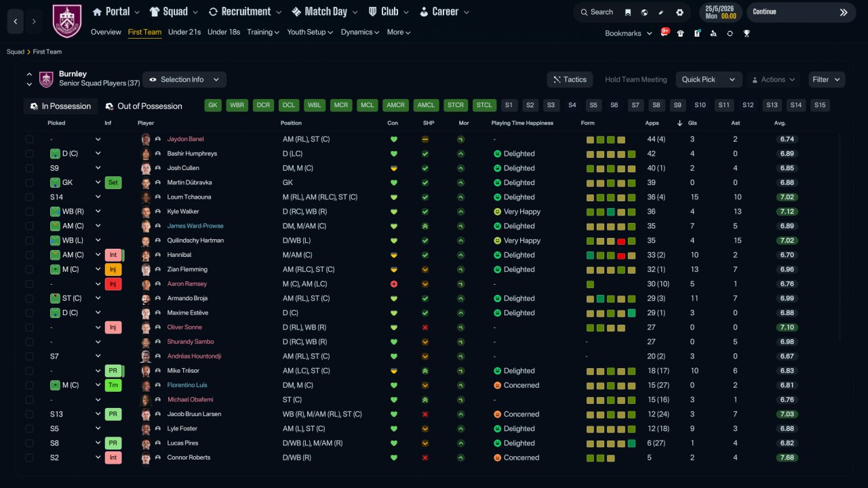
Task: Click the circular transfer arrows icon
Action: [730, 33]
